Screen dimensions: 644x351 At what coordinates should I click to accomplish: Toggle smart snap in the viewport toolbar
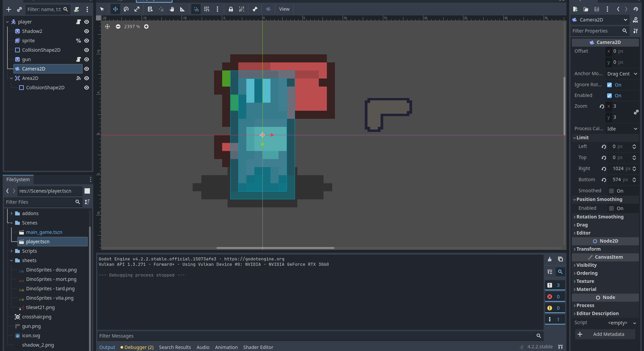(x=196, y=9)
